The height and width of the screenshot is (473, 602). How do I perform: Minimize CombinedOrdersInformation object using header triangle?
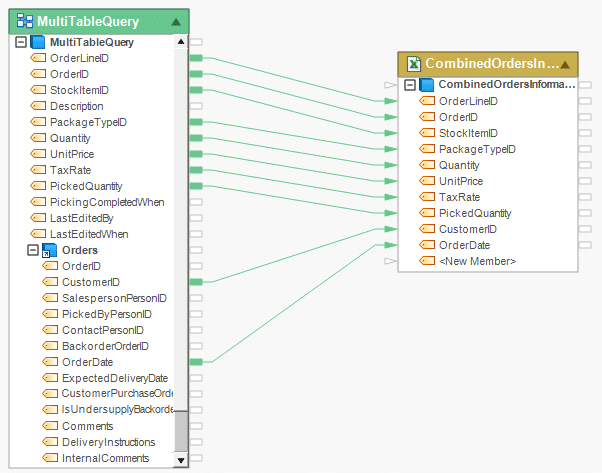pos(565,65)
